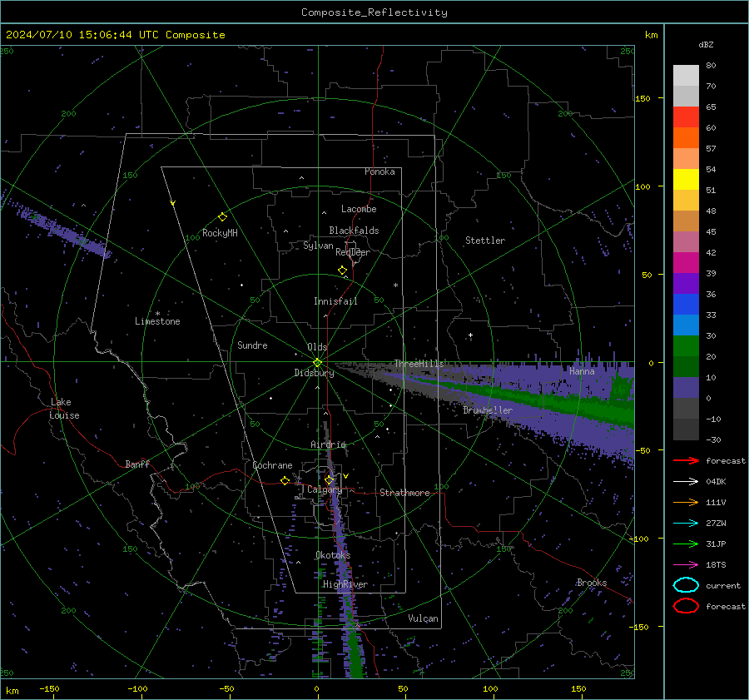Click the orange 111V arrow icon
Image resolution: width=749 pixels, height=700 pixels.
point(686,502)
